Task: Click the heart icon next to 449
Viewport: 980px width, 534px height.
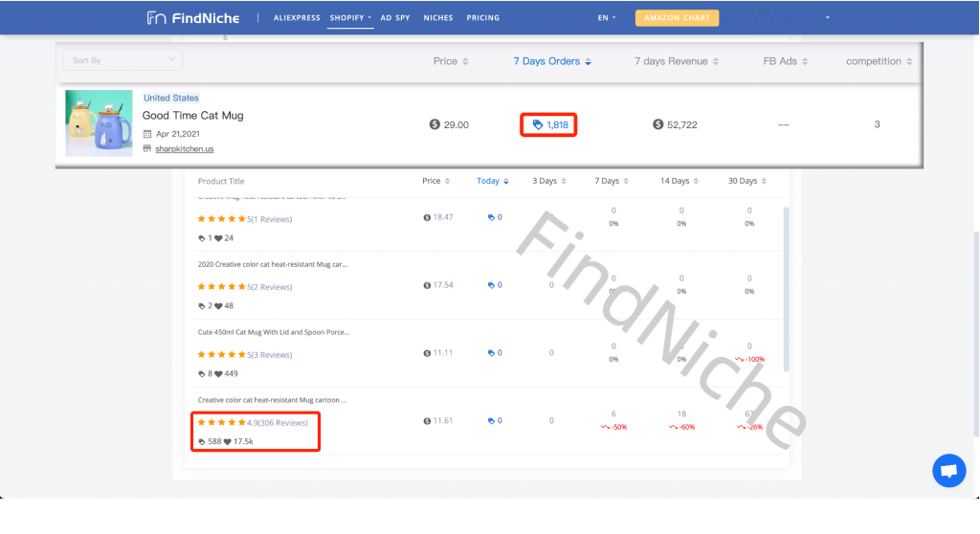Action: point(218,374)
